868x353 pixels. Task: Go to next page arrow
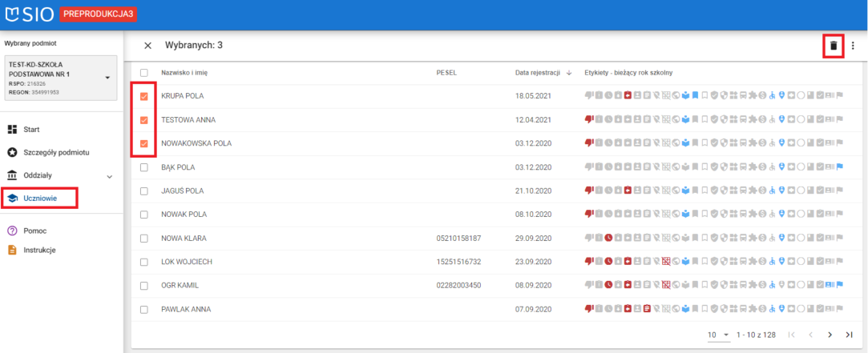(830, 334)
